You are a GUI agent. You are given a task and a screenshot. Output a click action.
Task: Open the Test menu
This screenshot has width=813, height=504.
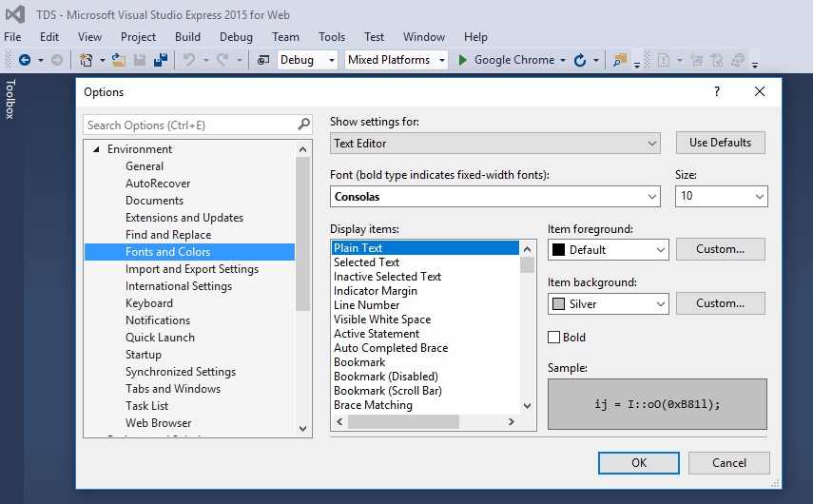tap(374, 37)
